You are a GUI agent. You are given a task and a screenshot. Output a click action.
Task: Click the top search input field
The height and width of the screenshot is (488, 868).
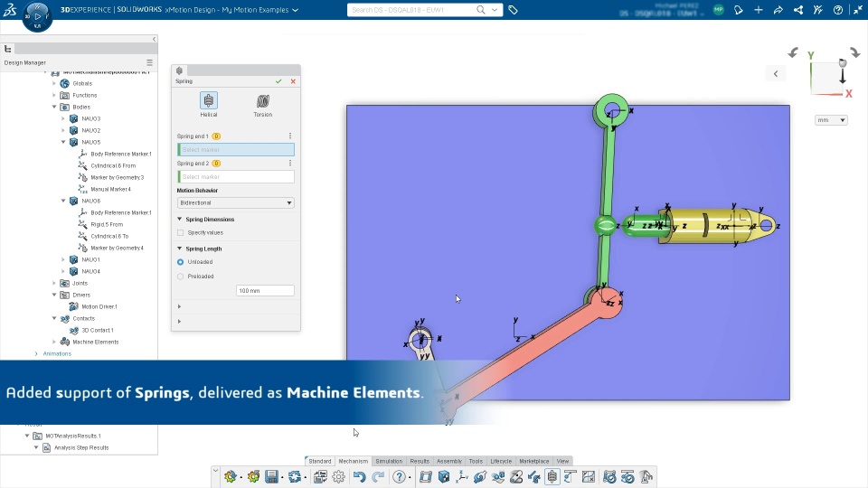click(412, 10)
